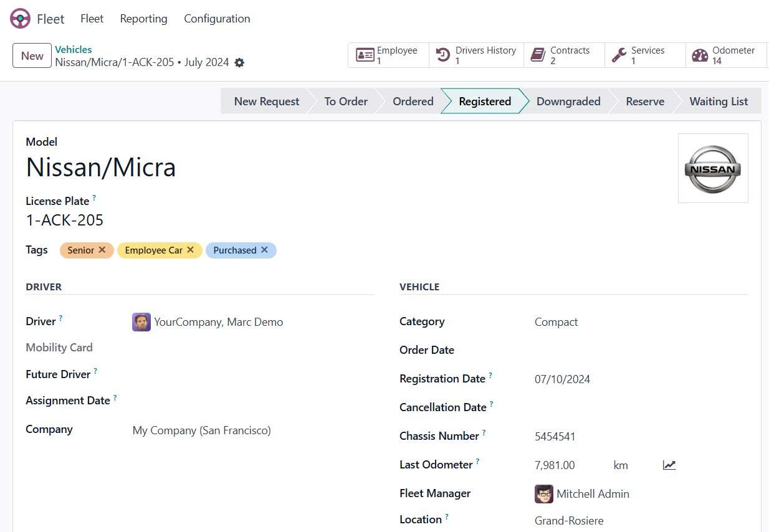Remove the Purchased tag
Screen dimensions: 769x532
click(x=264, y=250)
